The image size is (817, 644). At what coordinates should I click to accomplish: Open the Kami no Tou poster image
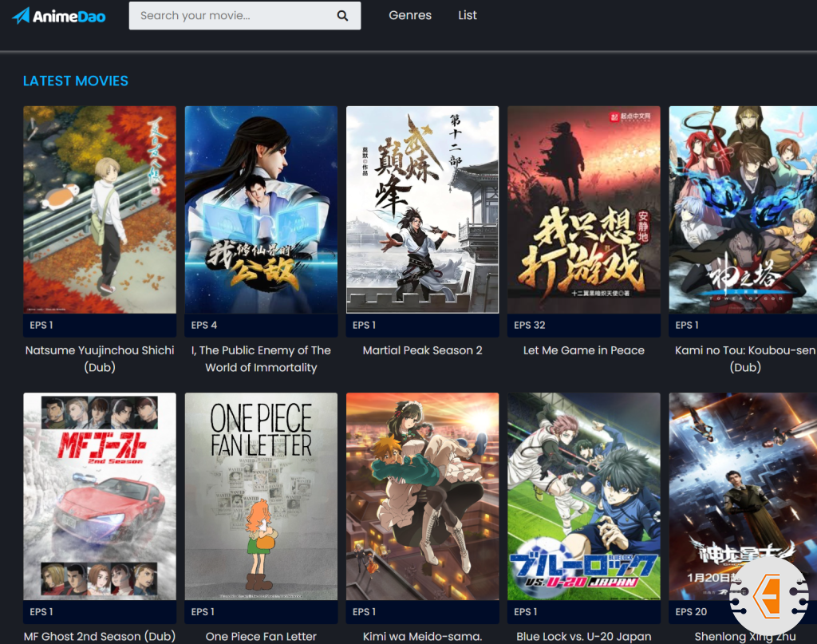click(743, 210)
